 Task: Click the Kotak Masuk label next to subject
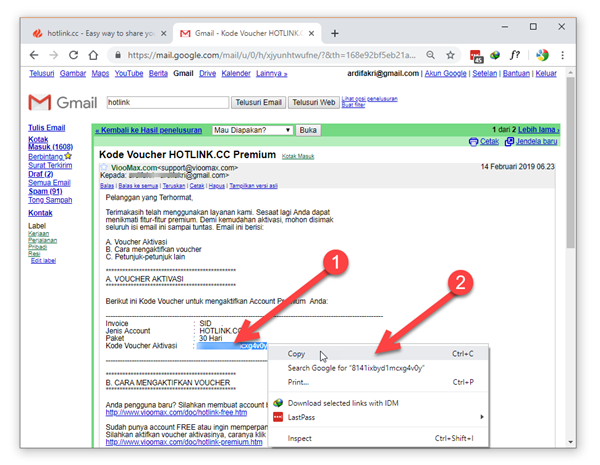pos(298,157)
